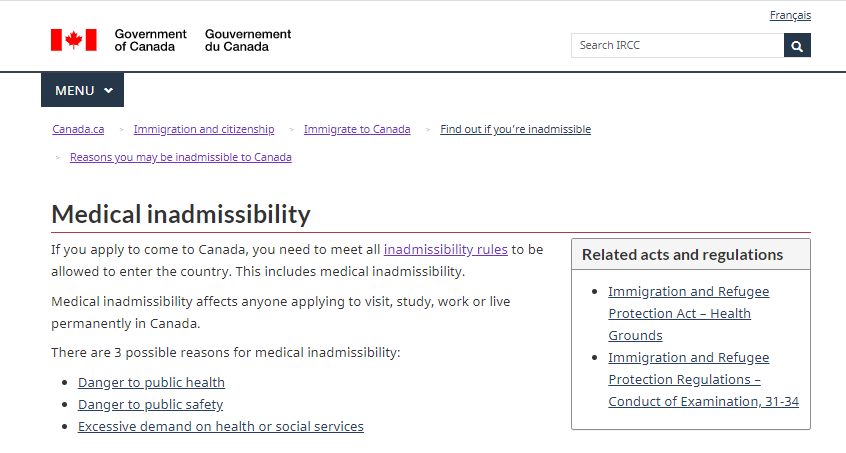This screenshot has height=453, width=846.
Task: Follow the inadmissibility rules link
Action: pyautogui.click(x=445, y=249)
